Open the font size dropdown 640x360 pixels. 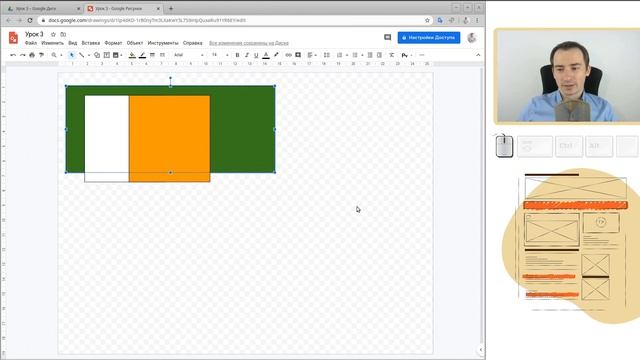point(220,55)
